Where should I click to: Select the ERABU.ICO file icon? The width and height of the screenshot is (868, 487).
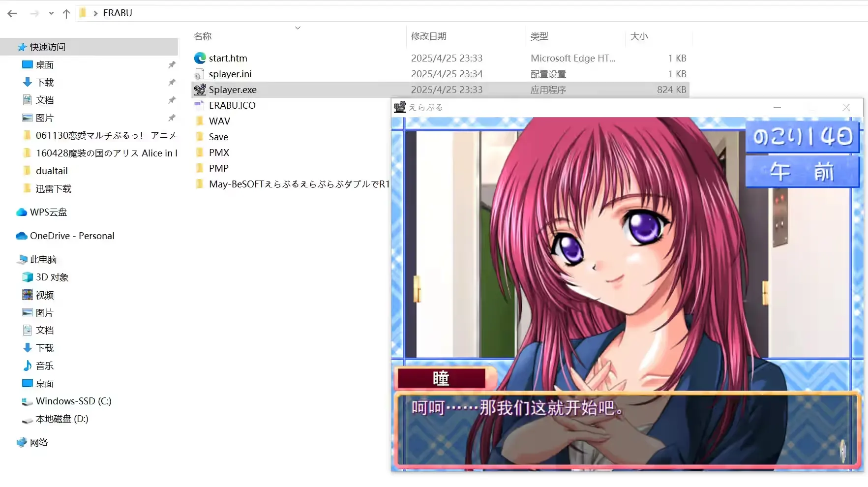(x=199, y=105)
